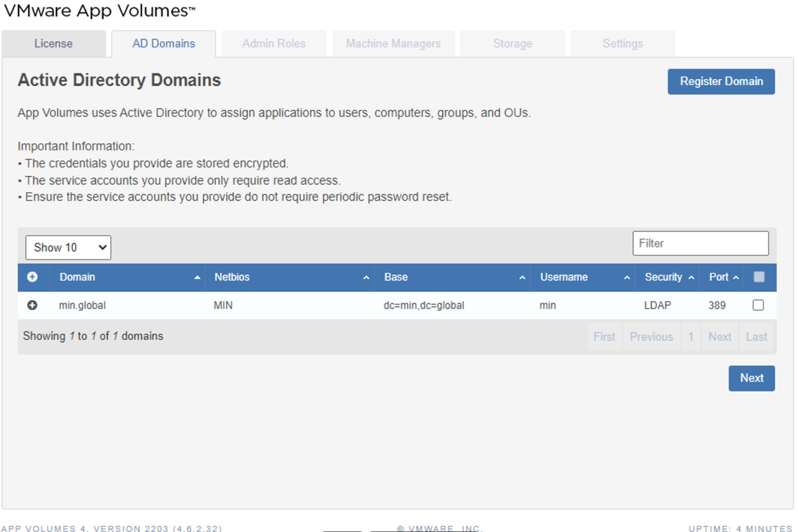798x532 pixels.
Task: Go to the Storage tab
Action: (513, 44)
